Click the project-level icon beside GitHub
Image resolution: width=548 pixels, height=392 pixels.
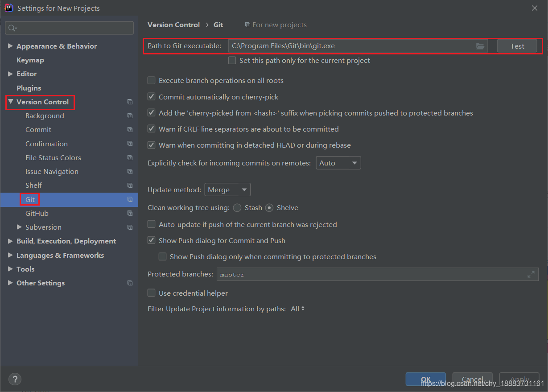click(x=130, y=213)
